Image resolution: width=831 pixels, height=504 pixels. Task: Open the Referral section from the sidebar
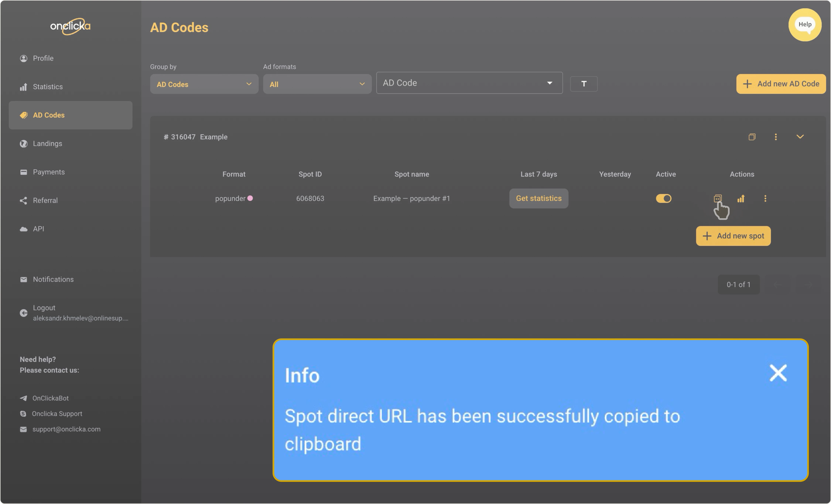pos(45,200)
